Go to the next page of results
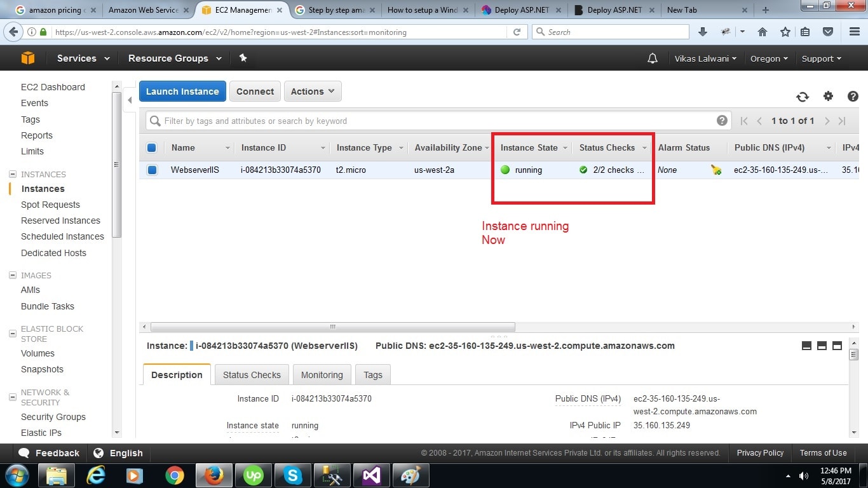Viewport: 868px width, 488px height. 827,121
